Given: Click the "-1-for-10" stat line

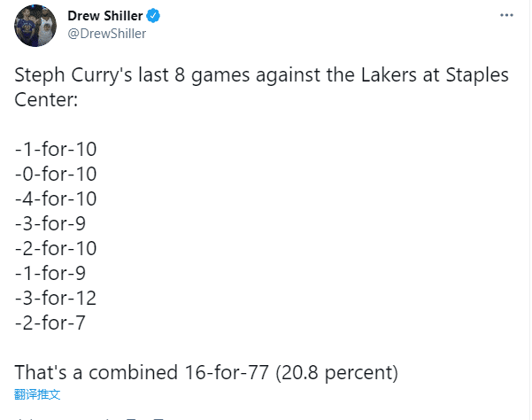Looking at the screenshot, I should click(x=56, y=149).
